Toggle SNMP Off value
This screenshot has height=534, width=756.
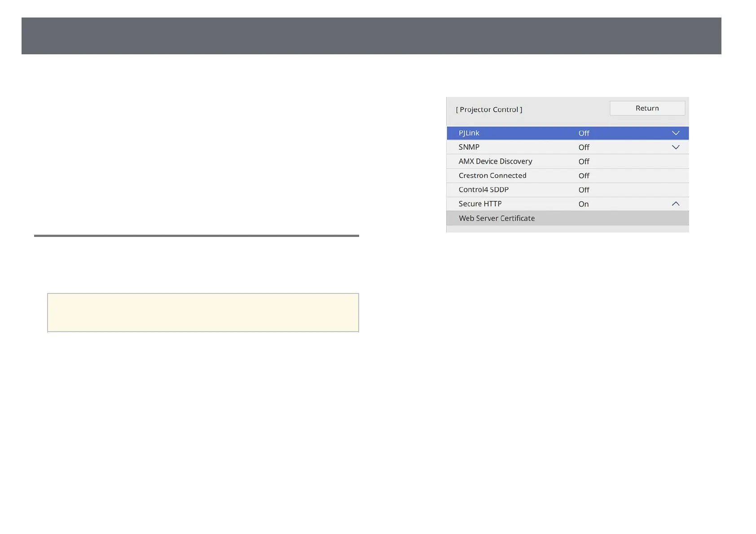[584, 147]
